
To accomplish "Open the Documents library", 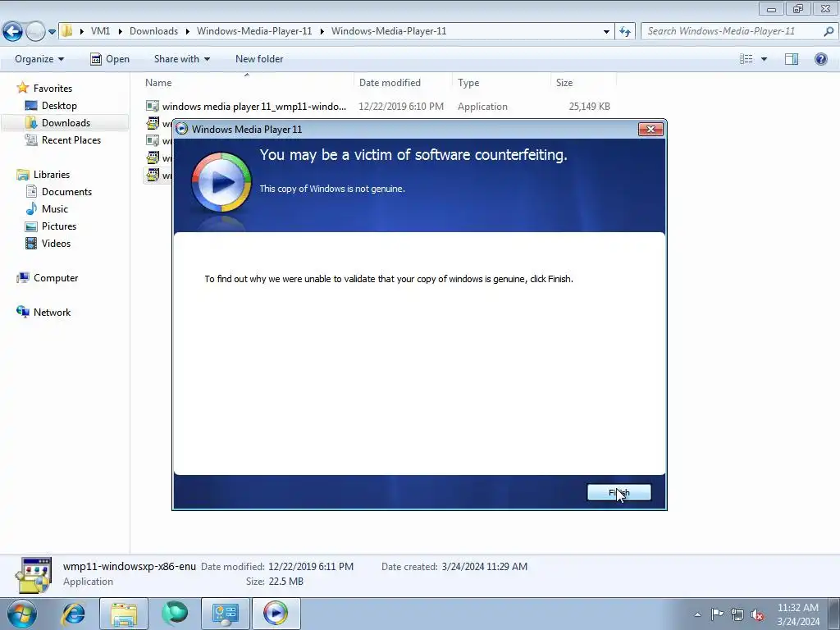I will point(66,192).
